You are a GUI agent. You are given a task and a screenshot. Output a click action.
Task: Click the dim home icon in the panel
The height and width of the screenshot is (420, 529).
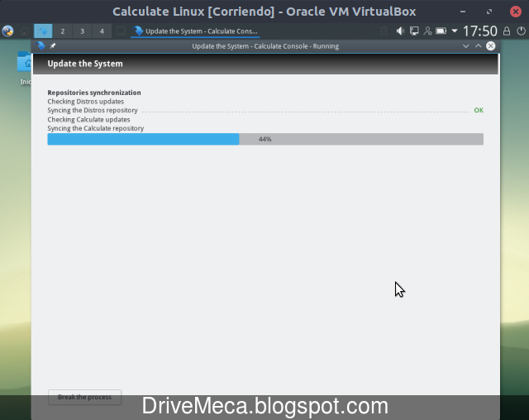pos(24,31)
